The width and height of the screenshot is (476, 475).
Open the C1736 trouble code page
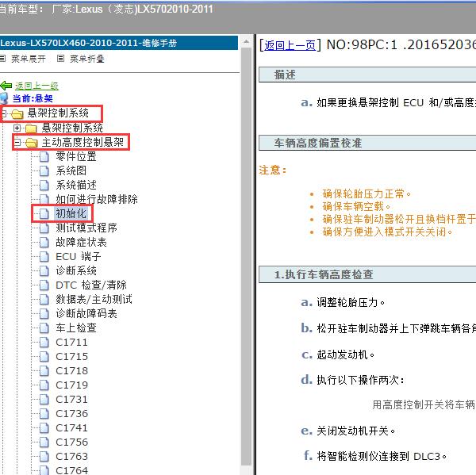[x=71, y=413]
